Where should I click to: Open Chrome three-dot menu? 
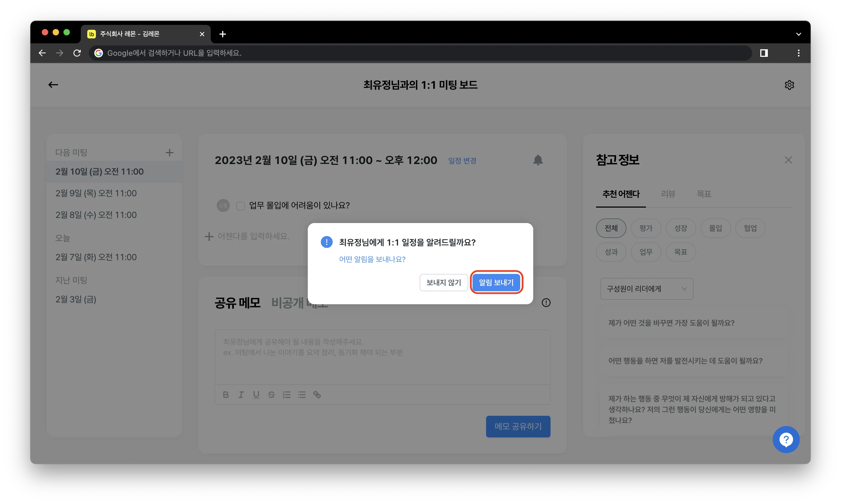tap(798, 53)
